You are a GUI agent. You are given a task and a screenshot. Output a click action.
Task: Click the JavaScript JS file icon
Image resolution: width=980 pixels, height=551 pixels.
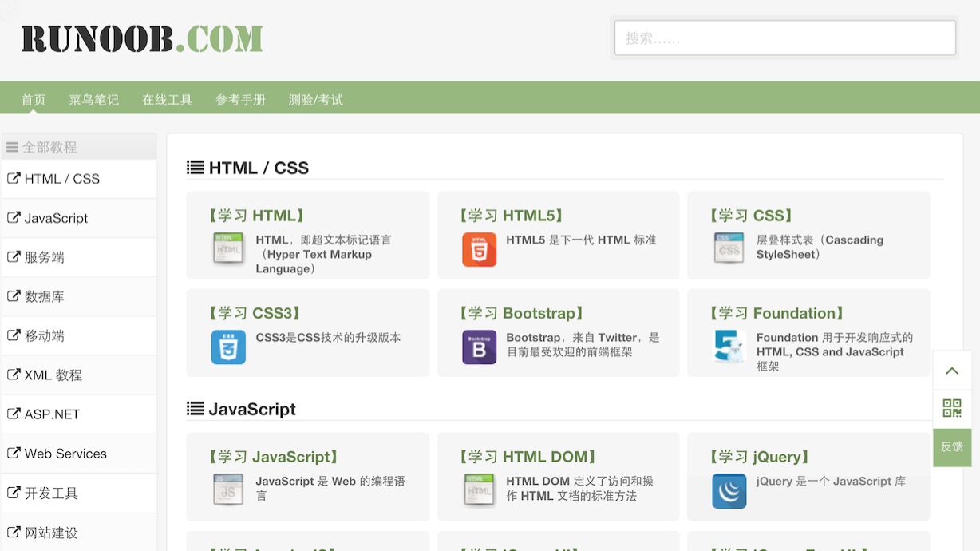point(228,490)
